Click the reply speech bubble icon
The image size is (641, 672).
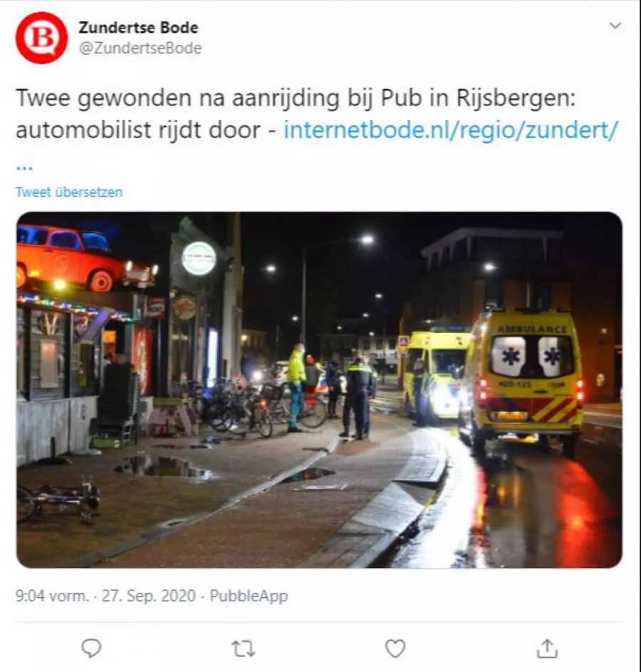pos(91,648)
